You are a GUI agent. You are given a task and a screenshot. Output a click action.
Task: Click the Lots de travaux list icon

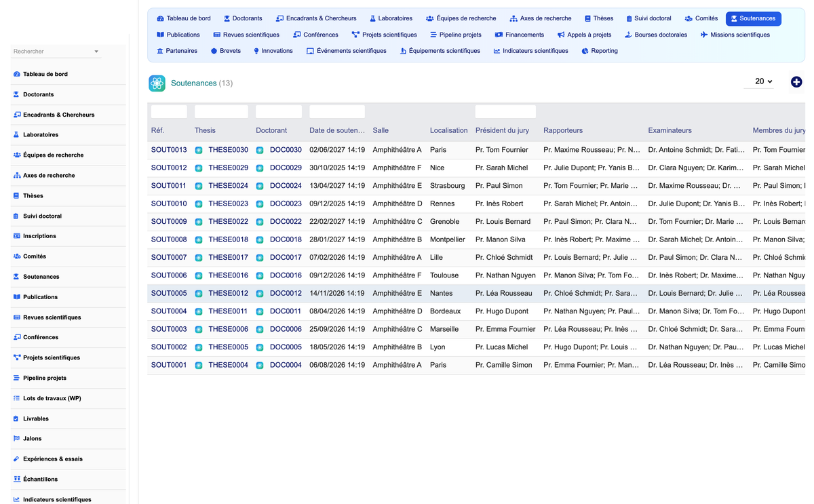(x=17, y=398)
